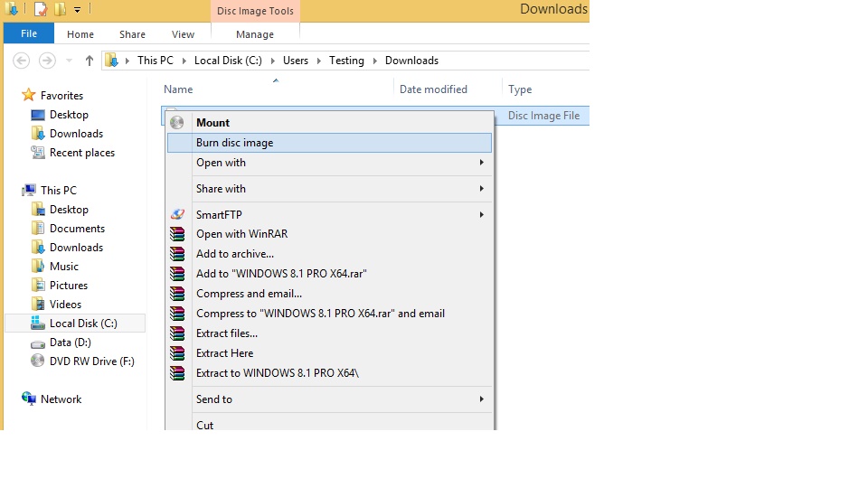The height and width of the screenshot is (488, 868).
Task: Open the Quick Access Toolbar customize dropdown
Action: [77, 9]
